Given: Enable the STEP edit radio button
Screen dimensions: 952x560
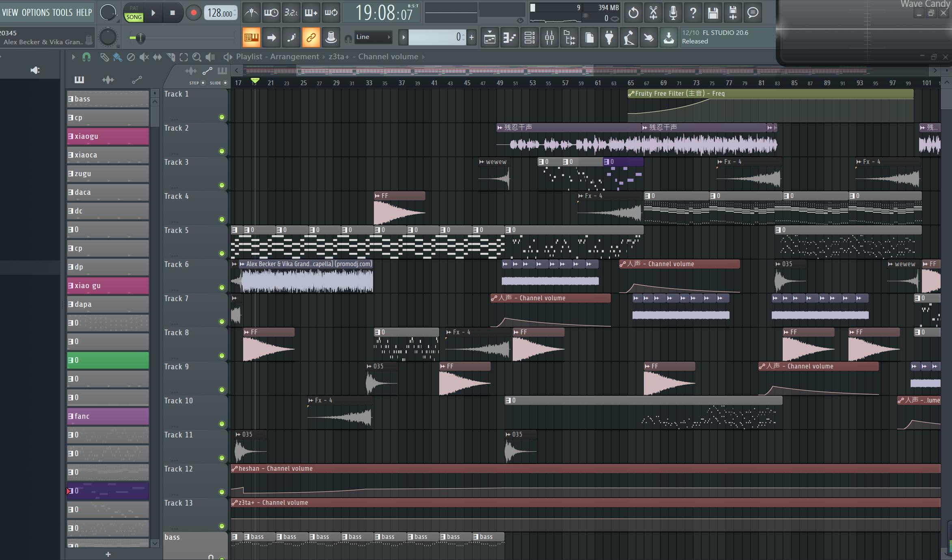Looking at the screenshot, I should 203,83.
